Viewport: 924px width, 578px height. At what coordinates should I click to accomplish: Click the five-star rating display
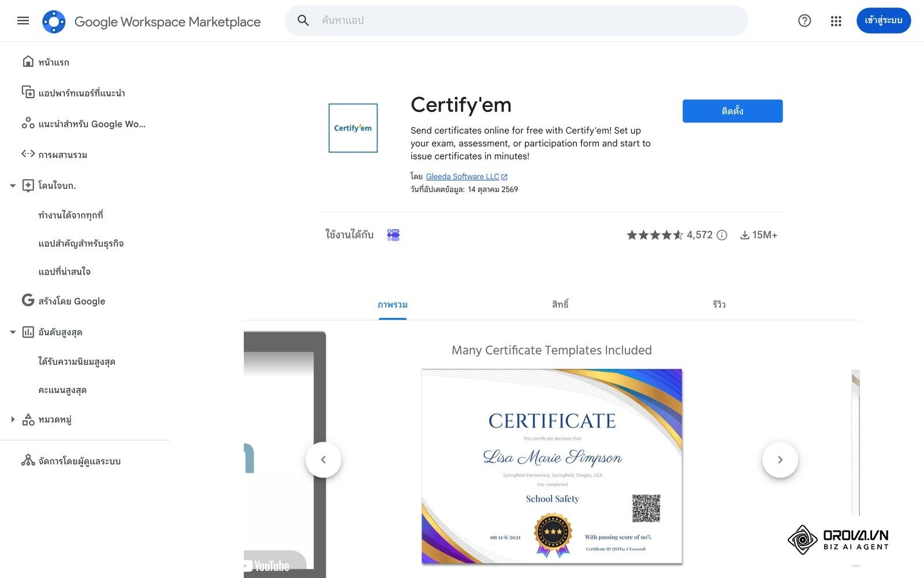click(x=655, y=235)
